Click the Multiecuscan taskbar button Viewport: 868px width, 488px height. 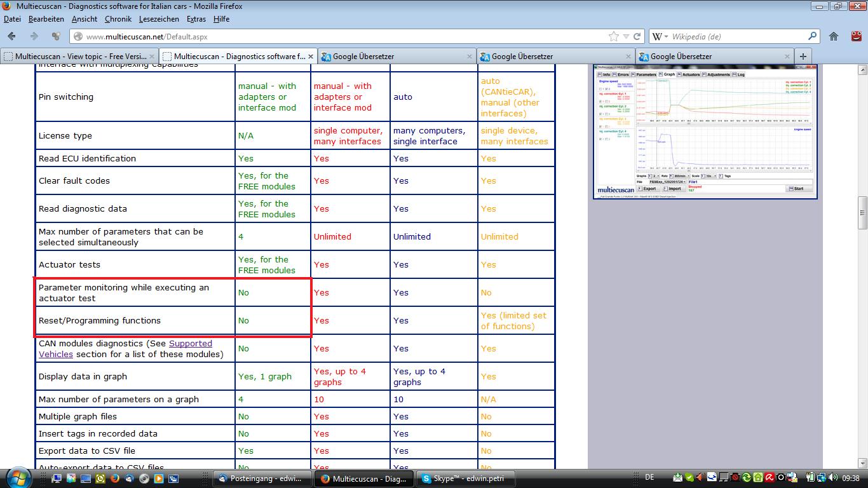(363, 478)
